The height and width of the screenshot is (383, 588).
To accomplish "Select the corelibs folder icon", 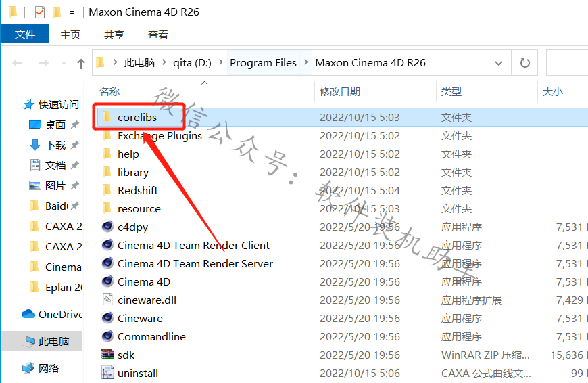I will pyautogui.click(x=107, y=117).
